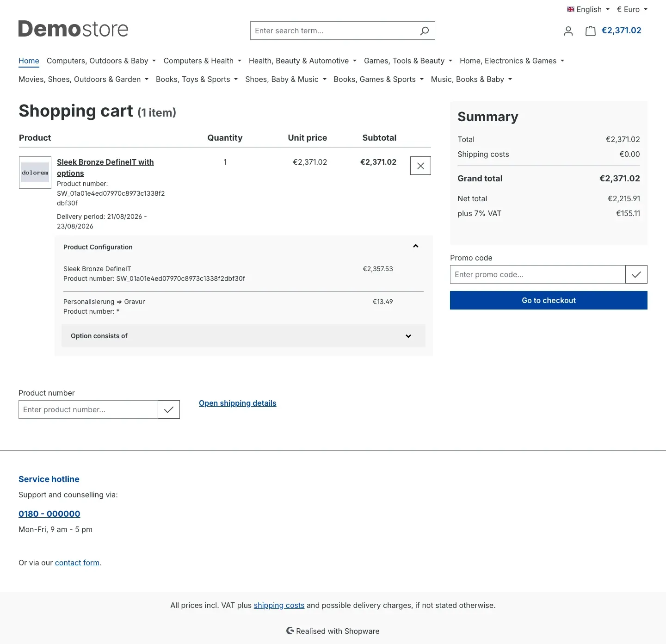Expand Computers & Health menu
Image resolution: width=666 pixels, height=644 pixels.
point(203,61)
